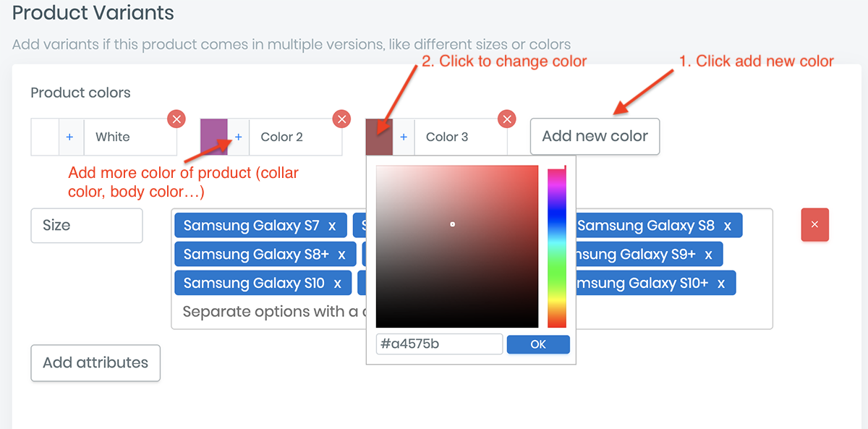Click the hex color code field
Screen dimensions: 868x429
point(439,344)
